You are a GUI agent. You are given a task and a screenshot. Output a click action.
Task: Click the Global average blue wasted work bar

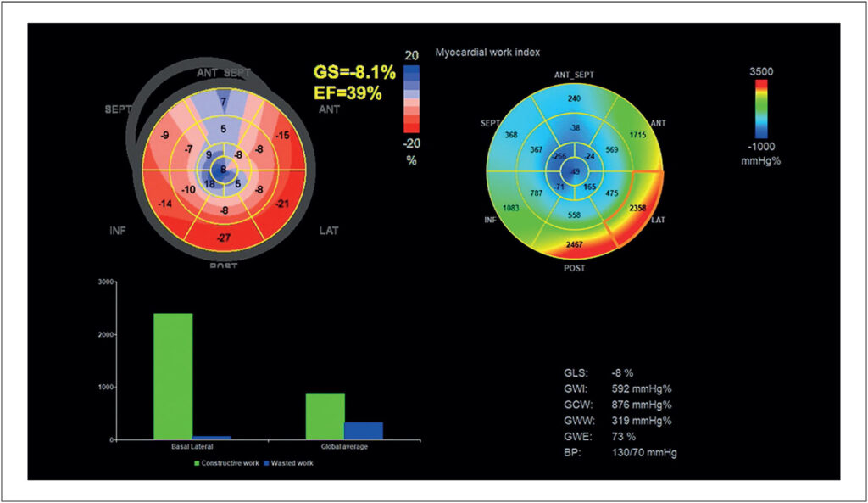[364, 431]
